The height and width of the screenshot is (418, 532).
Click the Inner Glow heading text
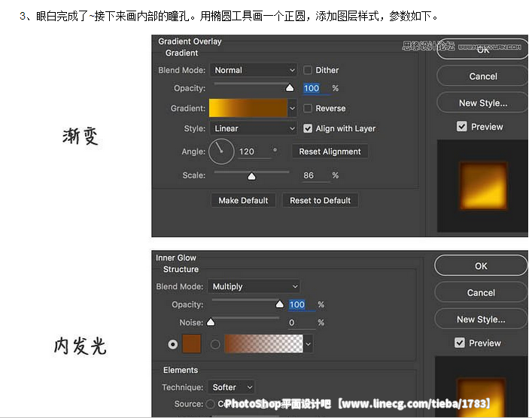tap(176, 258)
